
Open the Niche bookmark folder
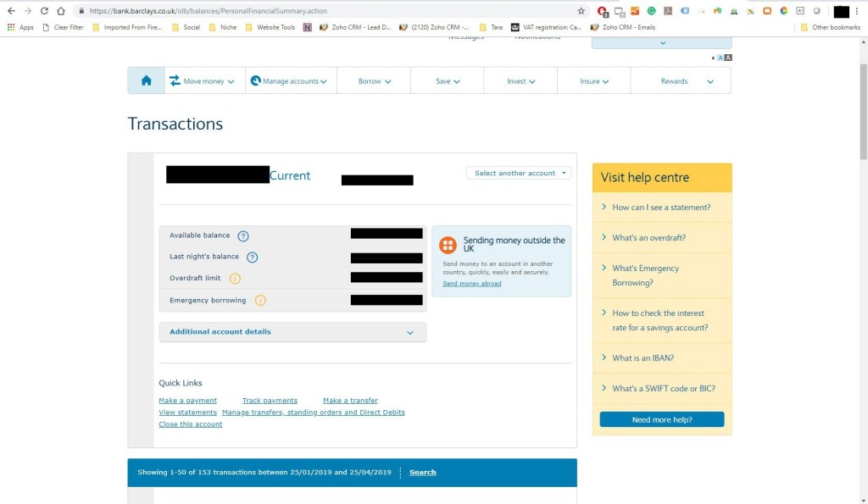pos(223,27)
